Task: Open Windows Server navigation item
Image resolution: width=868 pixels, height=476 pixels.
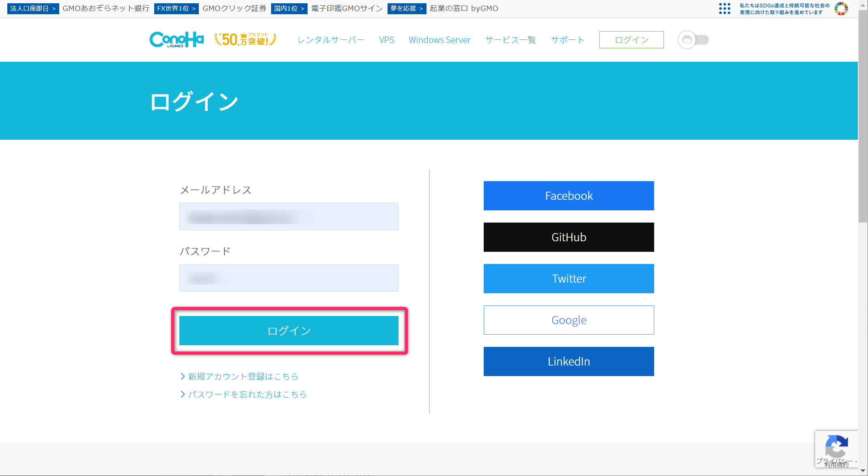Action: tap(439, 40)
